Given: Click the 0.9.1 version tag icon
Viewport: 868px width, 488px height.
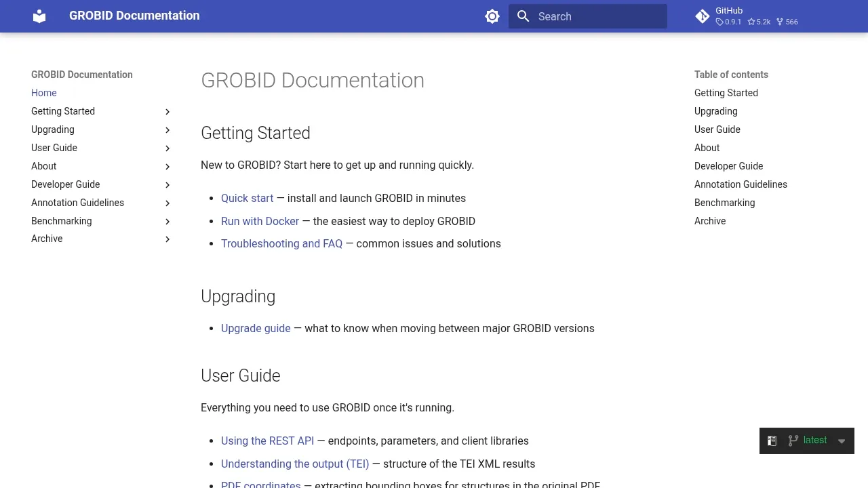Looking at the screenshot, I should (x=719, y=22).
